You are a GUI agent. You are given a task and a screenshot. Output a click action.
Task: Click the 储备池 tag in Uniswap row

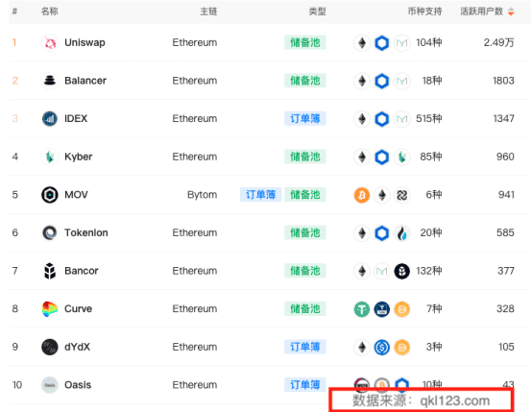[x=305, y=42]
